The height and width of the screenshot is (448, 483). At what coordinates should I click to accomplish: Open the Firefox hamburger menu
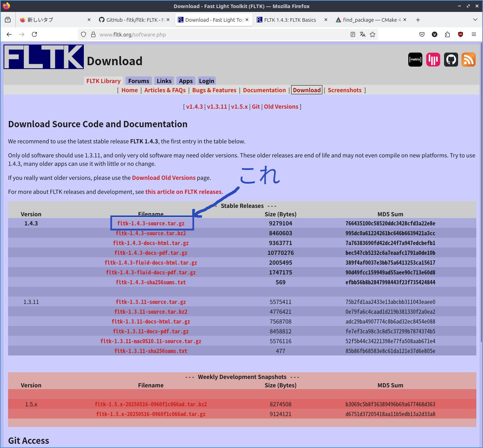coord(474,34)
